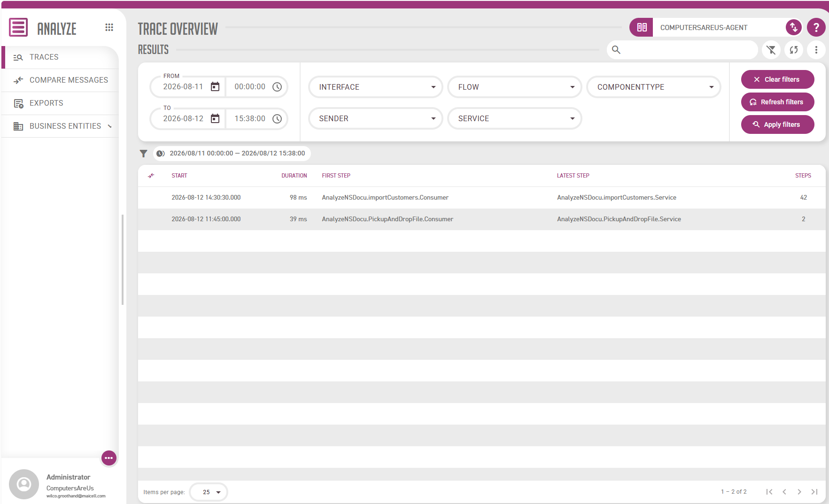Sort by the STEPS column header
The width and height of the screenshot is (829, 504).
click(803, 176)
